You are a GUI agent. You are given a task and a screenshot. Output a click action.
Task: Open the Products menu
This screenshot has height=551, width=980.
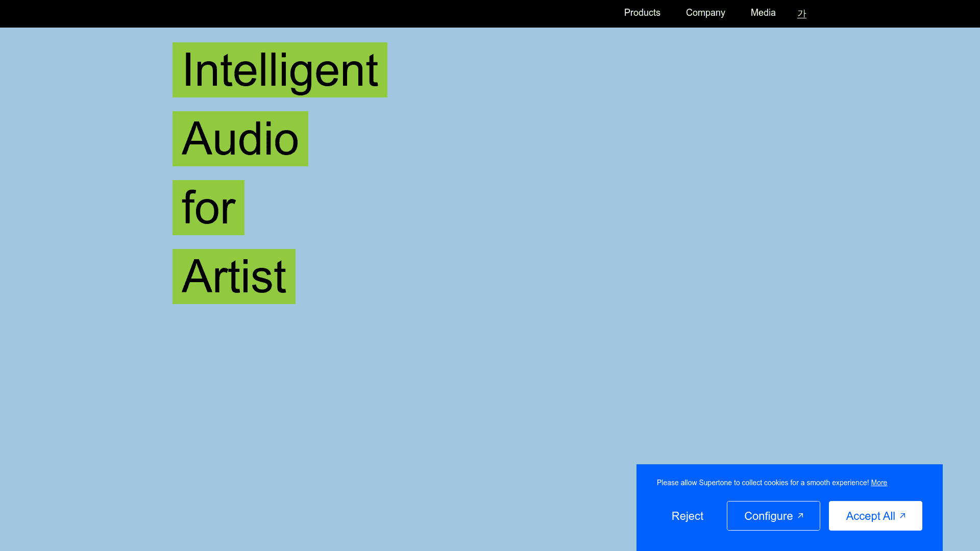tap(642, 13)
